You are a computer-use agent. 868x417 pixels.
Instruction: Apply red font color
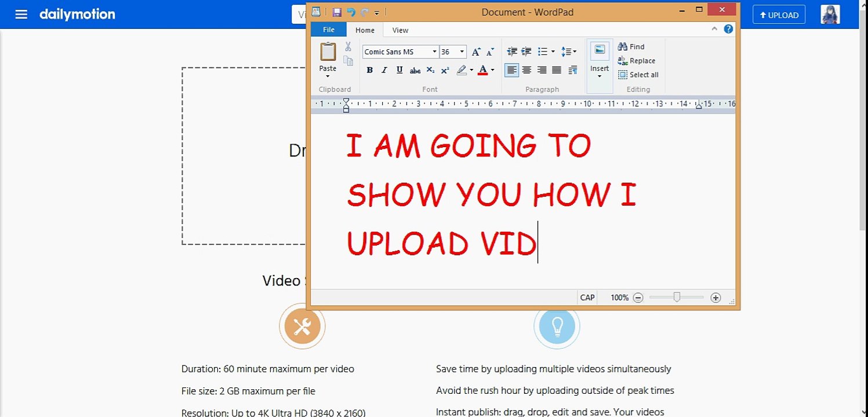(483, 70)
